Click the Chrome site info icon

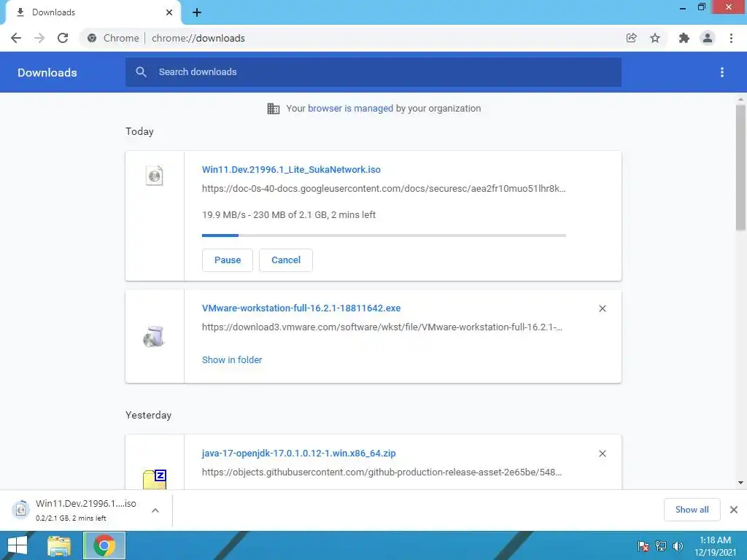point(92,38)
